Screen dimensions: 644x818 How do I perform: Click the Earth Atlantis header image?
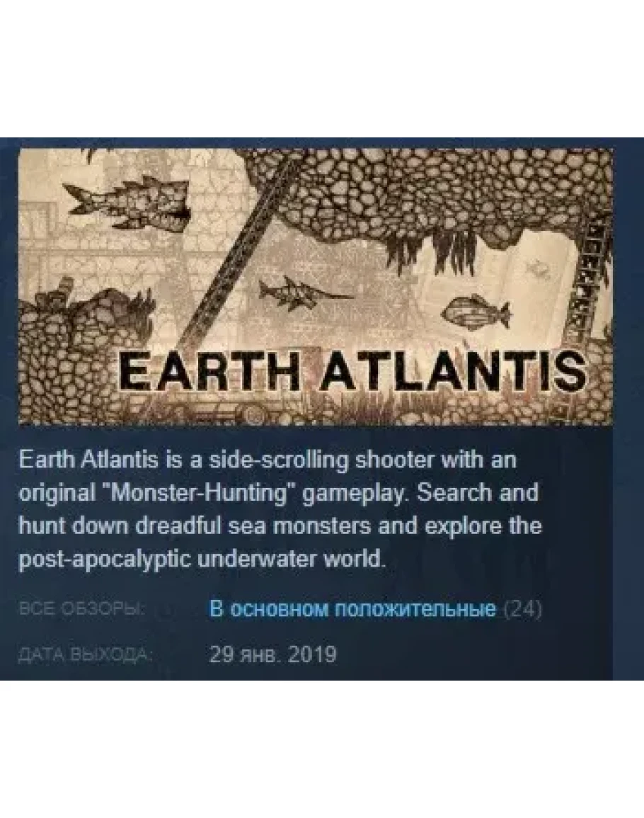316,286
